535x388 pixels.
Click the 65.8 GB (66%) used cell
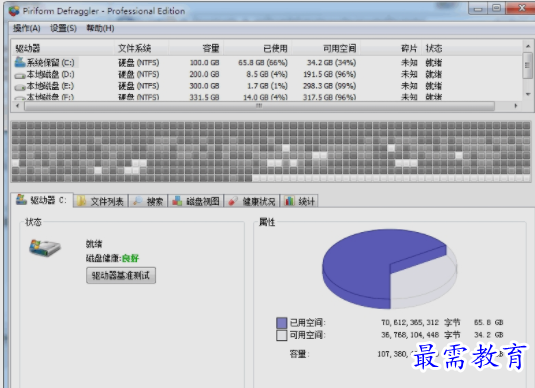pyautogui.click(x=263, y=63)
